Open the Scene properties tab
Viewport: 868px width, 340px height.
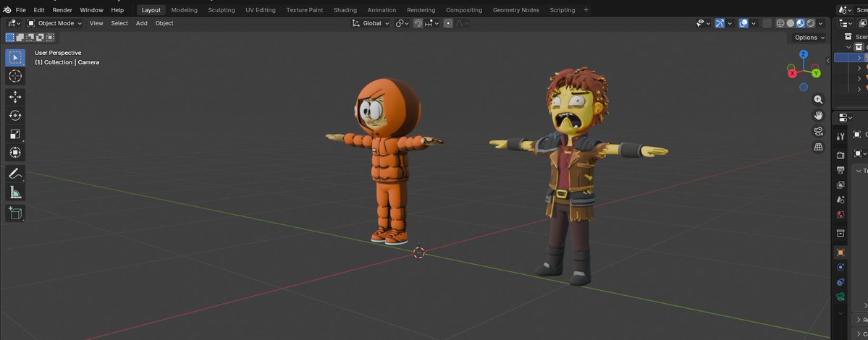pyautogui.click(x=840, y=200)
